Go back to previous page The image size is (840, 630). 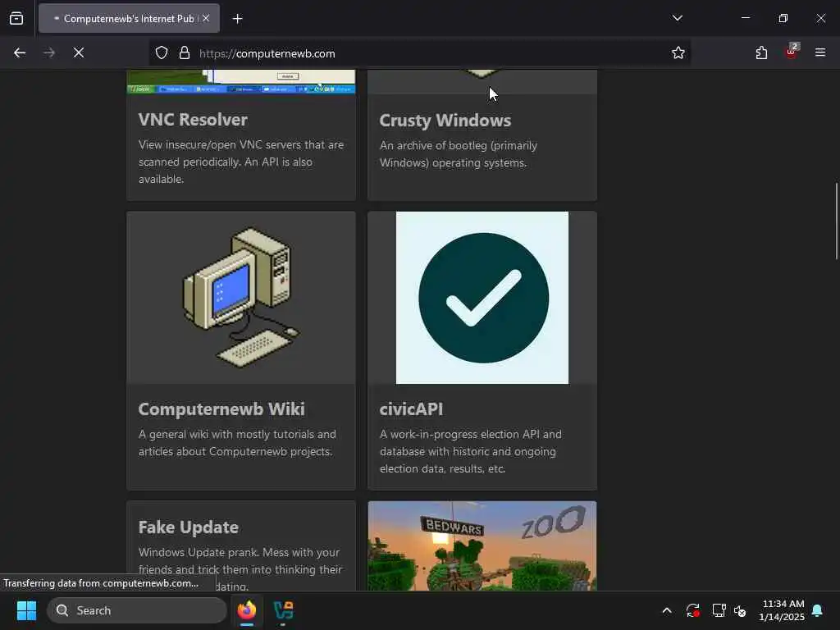[20, 53]
